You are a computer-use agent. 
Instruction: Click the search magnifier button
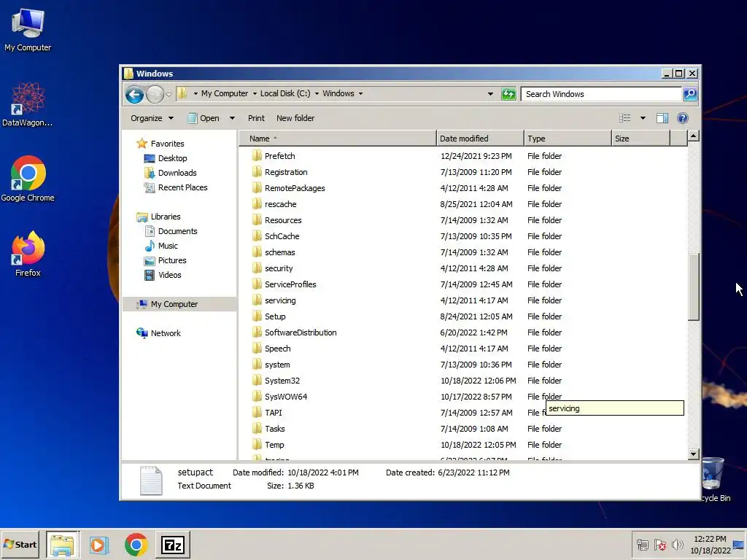point(690,94)
